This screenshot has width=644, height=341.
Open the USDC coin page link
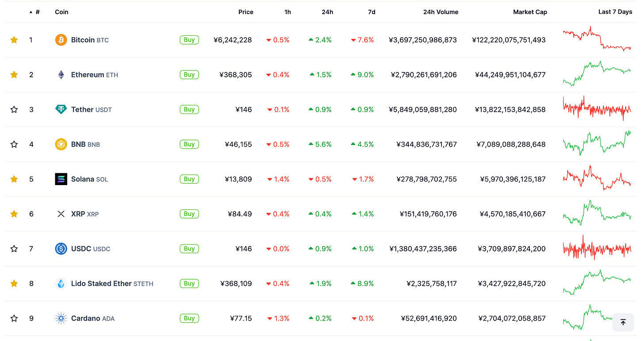91,249
